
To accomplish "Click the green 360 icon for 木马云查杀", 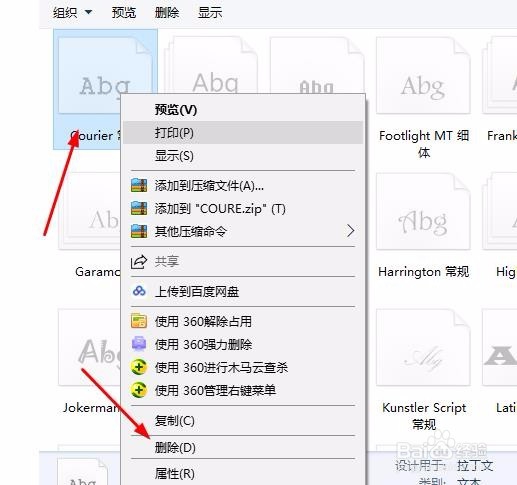I will click(x=139, y=367).
